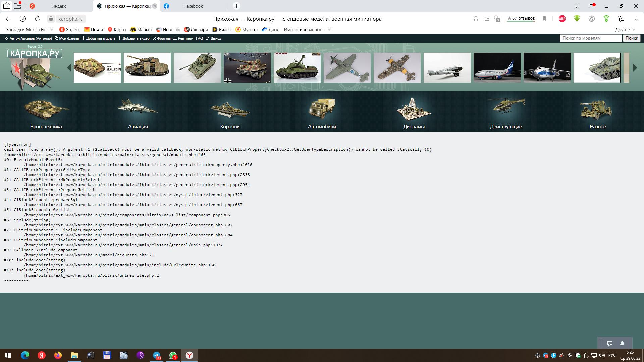Reload the page with refresh icon
The image size is (644, 362).
point(38,19)
